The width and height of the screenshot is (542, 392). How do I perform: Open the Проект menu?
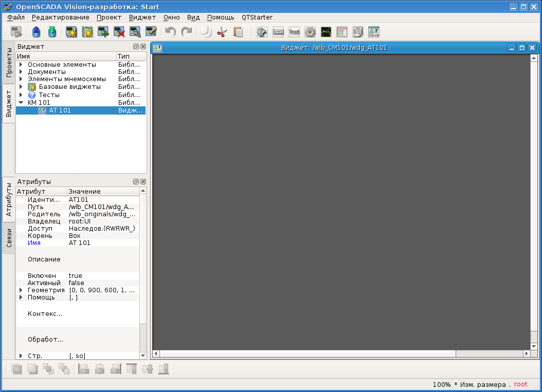tap(109, 17)
